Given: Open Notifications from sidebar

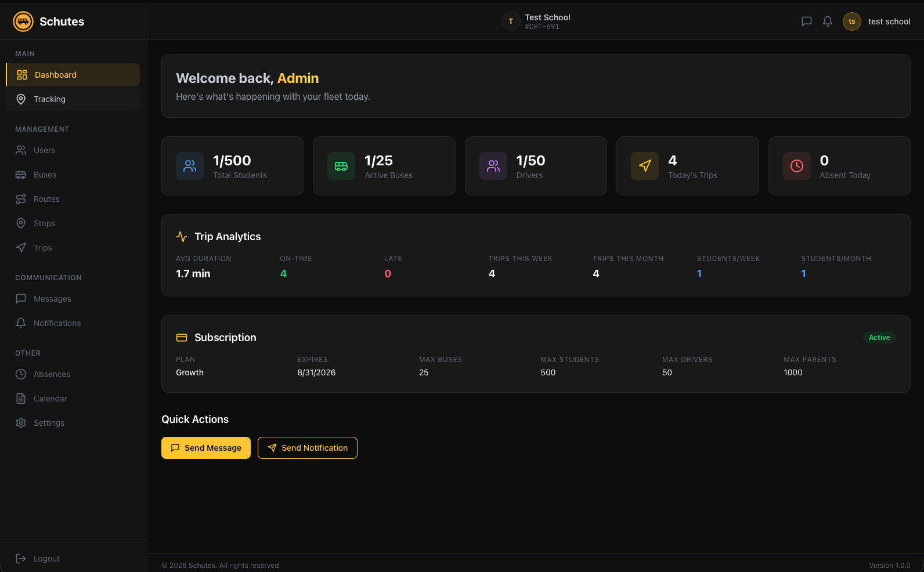Looking at the screenshot, I should (x=73, y=323).
